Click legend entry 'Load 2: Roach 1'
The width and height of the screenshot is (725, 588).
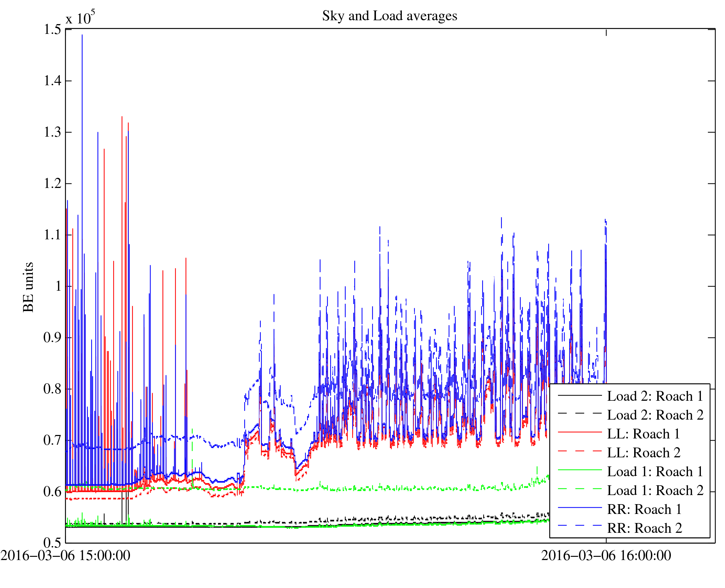point(655,396)
